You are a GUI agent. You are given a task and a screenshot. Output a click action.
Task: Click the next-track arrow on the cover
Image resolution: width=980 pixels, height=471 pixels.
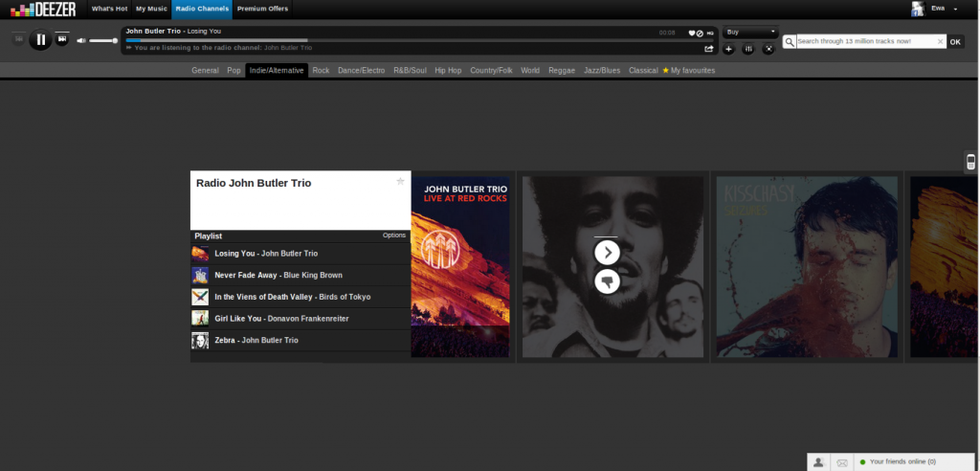point(607,253)
